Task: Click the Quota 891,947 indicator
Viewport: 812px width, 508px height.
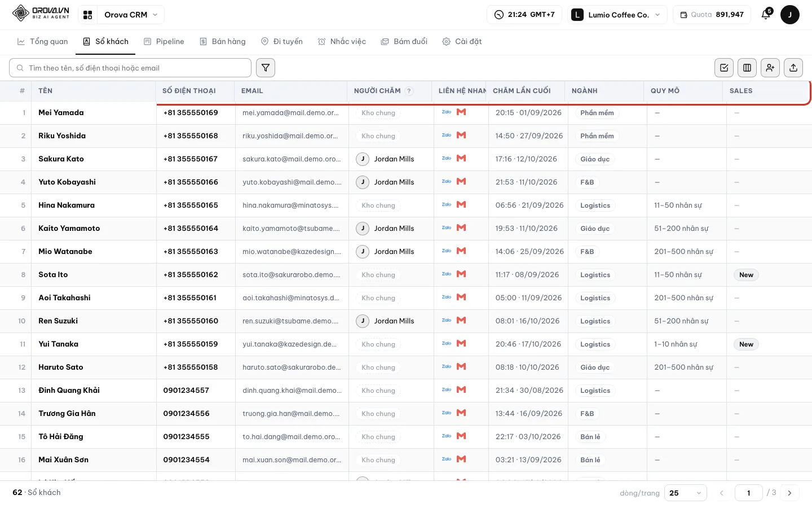Action: [712, 15]
